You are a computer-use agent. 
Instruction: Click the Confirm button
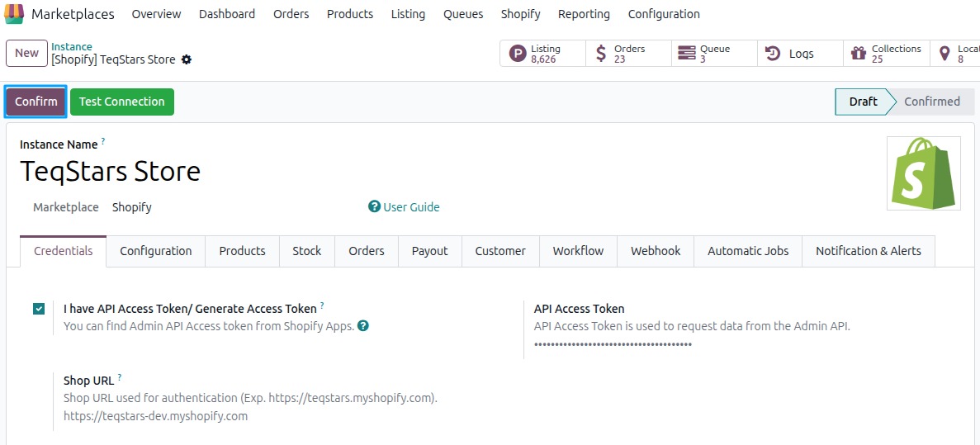36,102
